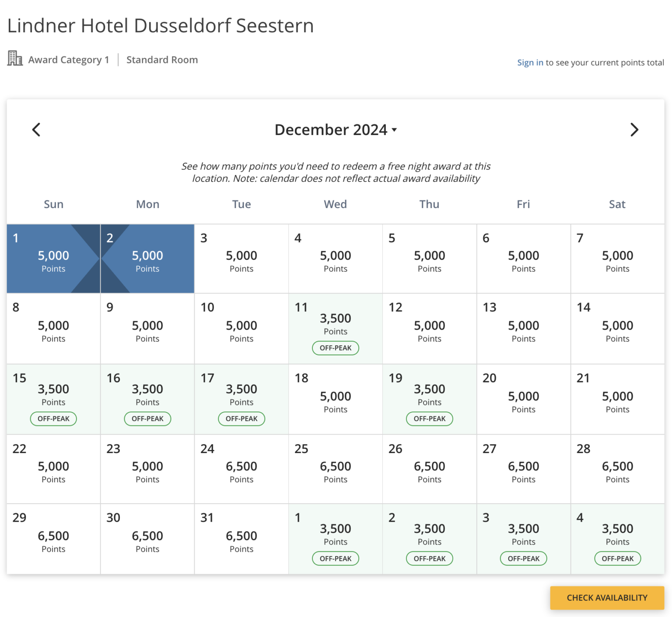
Task: Select January 1 off-peak date cell
Action: 336,539
